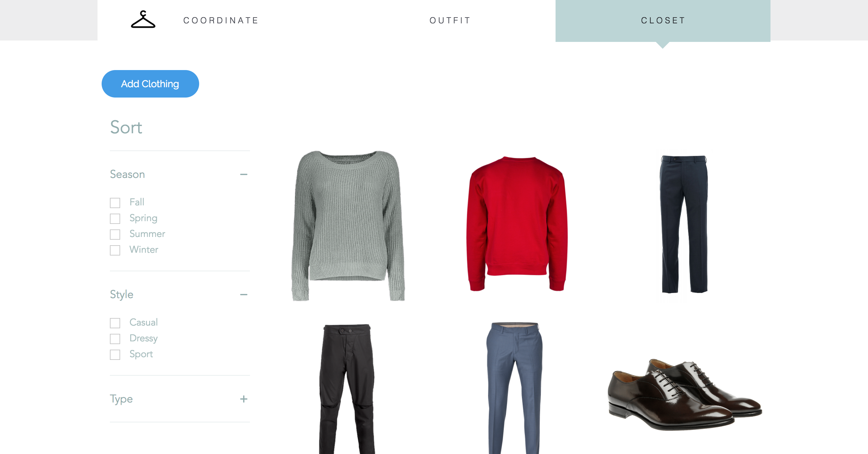Open the red sweatshirt item
The width and height of the screenshot is (868, 454).
point(517,224)
